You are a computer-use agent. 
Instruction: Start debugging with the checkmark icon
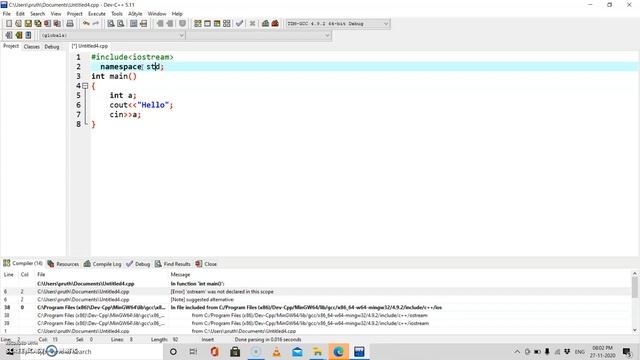pyautogui.click(x=240, y=24)
